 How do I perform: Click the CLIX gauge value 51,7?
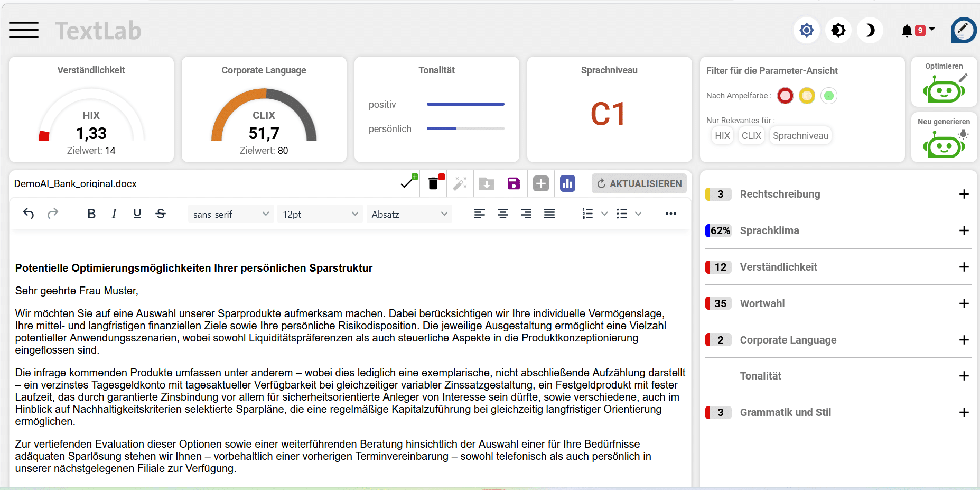pos(264,133)
